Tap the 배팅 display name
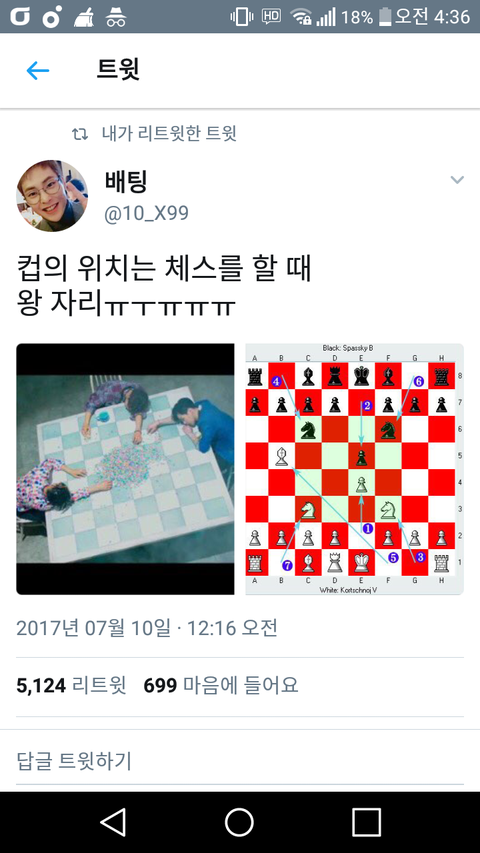 pos(126,182)
